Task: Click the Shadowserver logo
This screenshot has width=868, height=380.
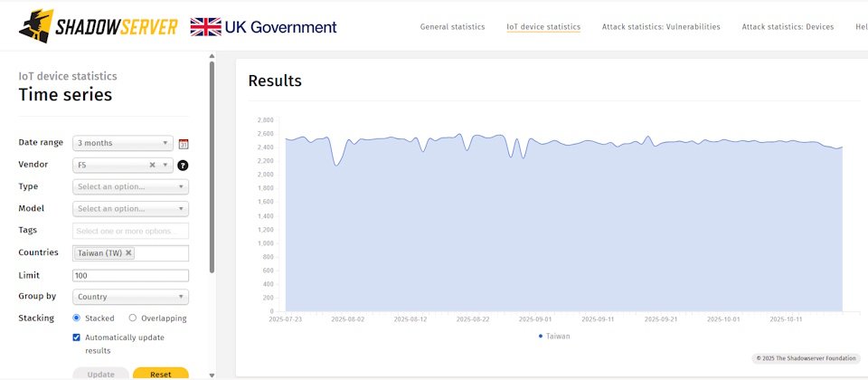Action: pyautogui.click(x=98, y=26)
